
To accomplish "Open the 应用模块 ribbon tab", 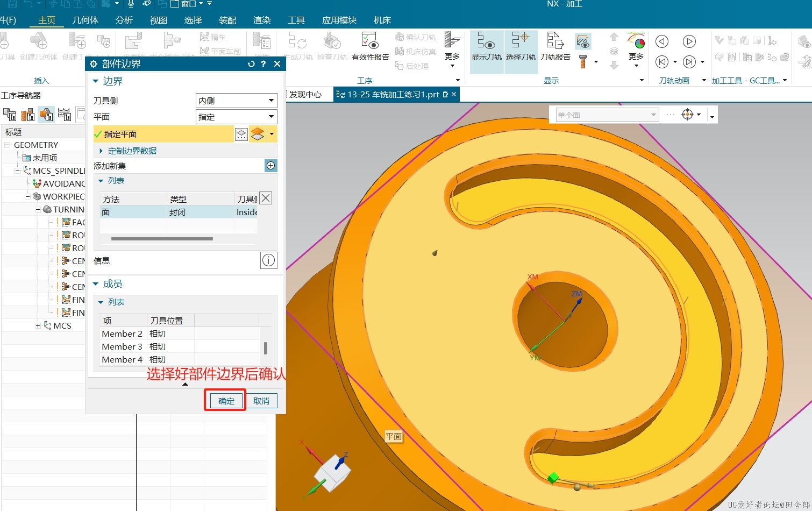I will [339, 20].
